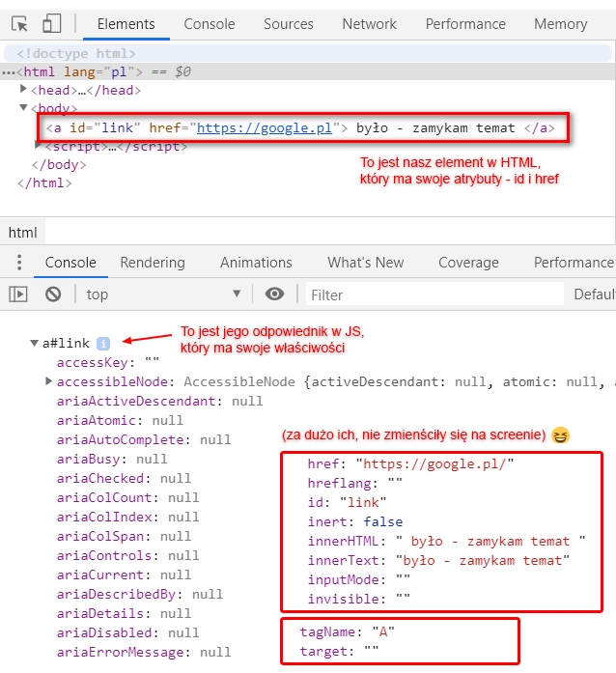616x673 pixels.
Task: Switch to the Sources tab
Action: pyautogui.click(x=288, y=24)
